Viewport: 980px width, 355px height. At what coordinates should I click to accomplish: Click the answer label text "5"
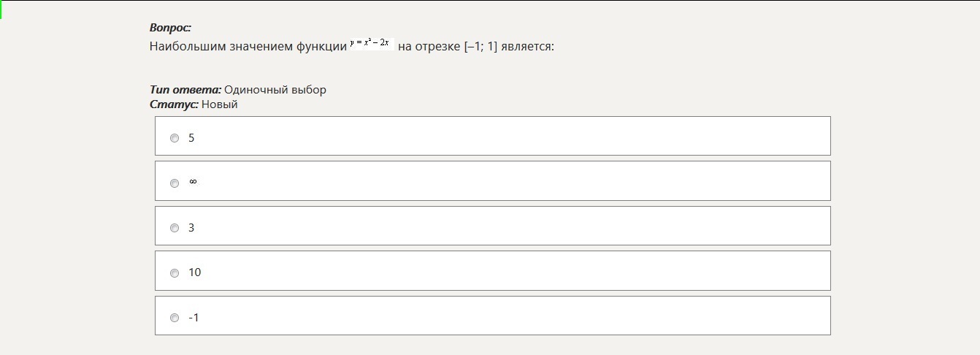pyautogui.click(x=191, y=137)
